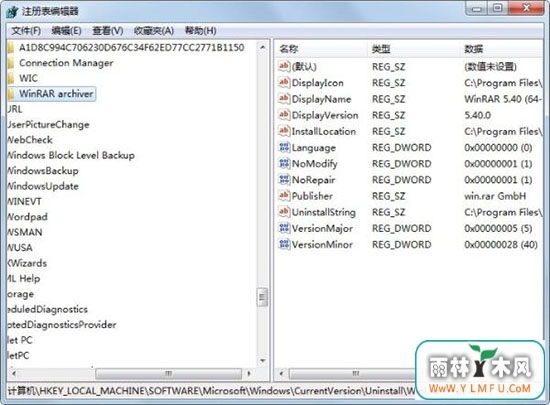Viewport: 550px width, 405px height.
Task: Click the folder icon of WinRAR archiver
Action: (11, 94)
